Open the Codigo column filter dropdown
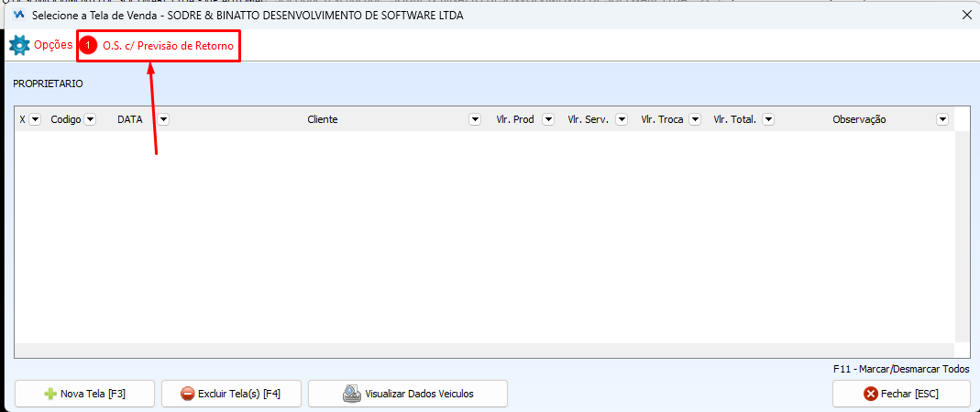 coord(90,119)
